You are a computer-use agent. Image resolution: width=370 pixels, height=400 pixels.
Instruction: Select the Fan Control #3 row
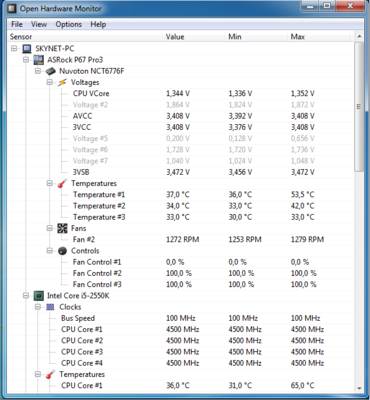pos(180,284)
